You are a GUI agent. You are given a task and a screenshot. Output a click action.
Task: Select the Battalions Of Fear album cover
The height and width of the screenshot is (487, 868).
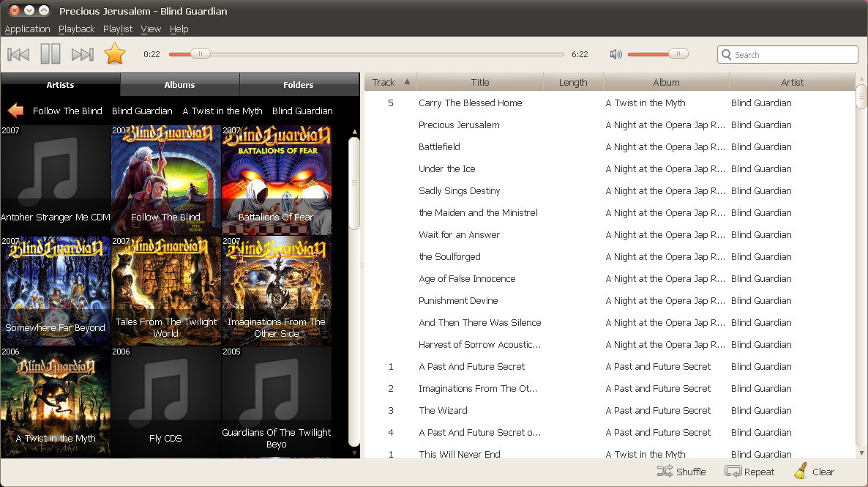click(x=276, y=180)
